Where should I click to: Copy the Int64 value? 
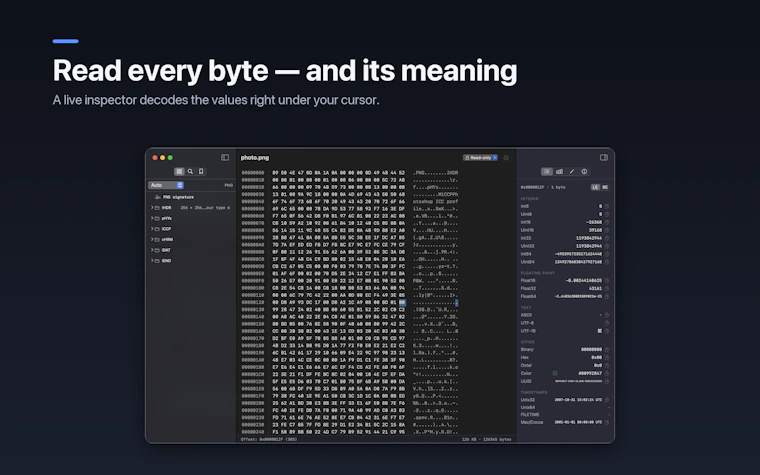pos(607,254)
